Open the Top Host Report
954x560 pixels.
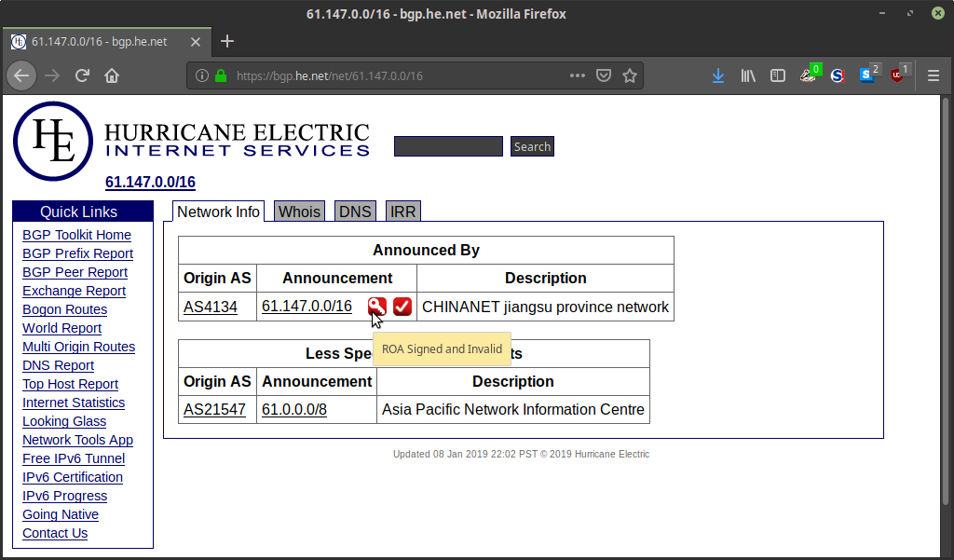coord(71,384)
